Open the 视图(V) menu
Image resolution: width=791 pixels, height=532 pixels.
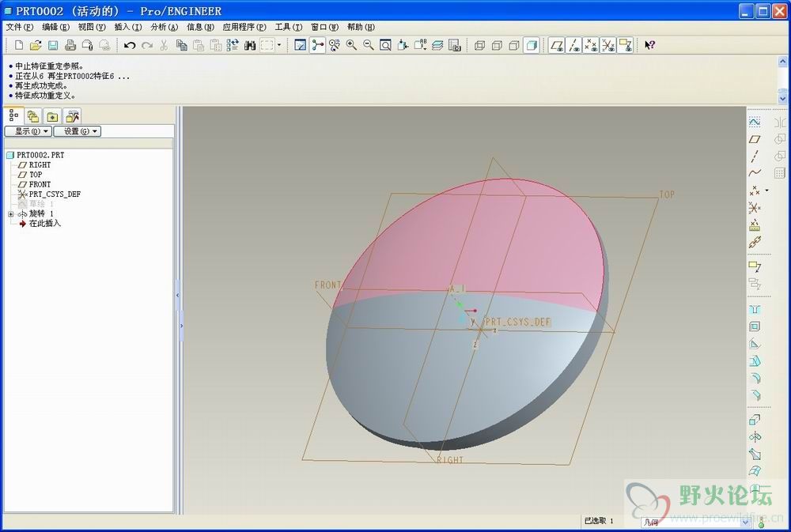pos(92,27)
